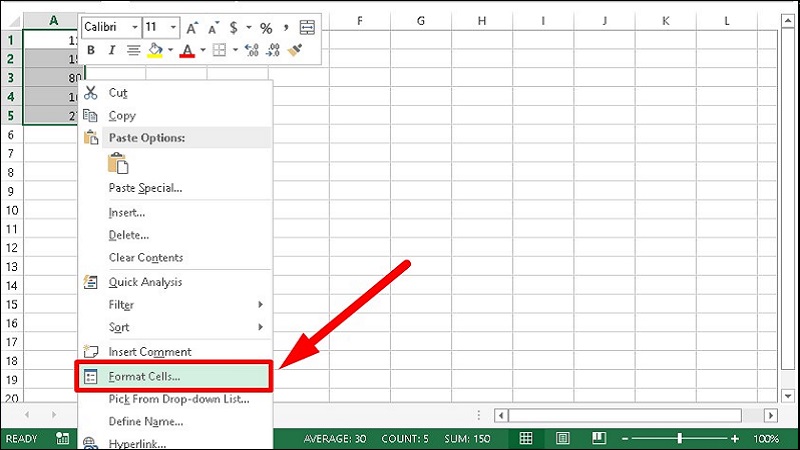This screenshot has height=450, width=800.
Task: Switch to Page Layout view icon
Action: coord(562,438)
